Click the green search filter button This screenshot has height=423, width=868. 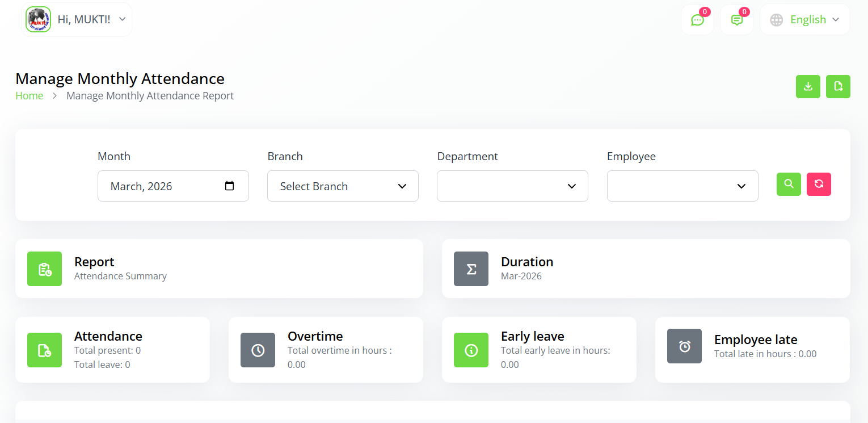pos(789,184)
